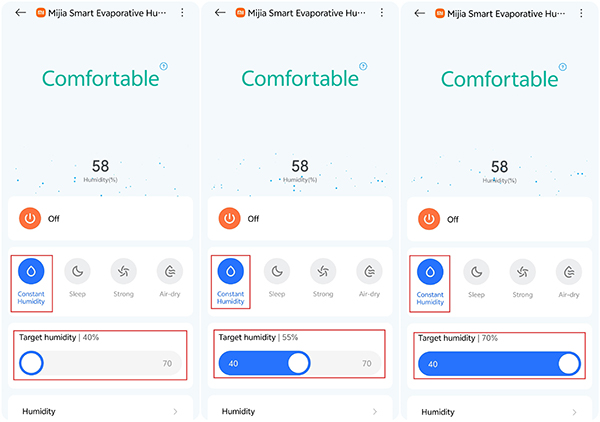Click help icon beside Comfortable in left screen
This screenshot has height=422, width=600.
coord(163,67)
